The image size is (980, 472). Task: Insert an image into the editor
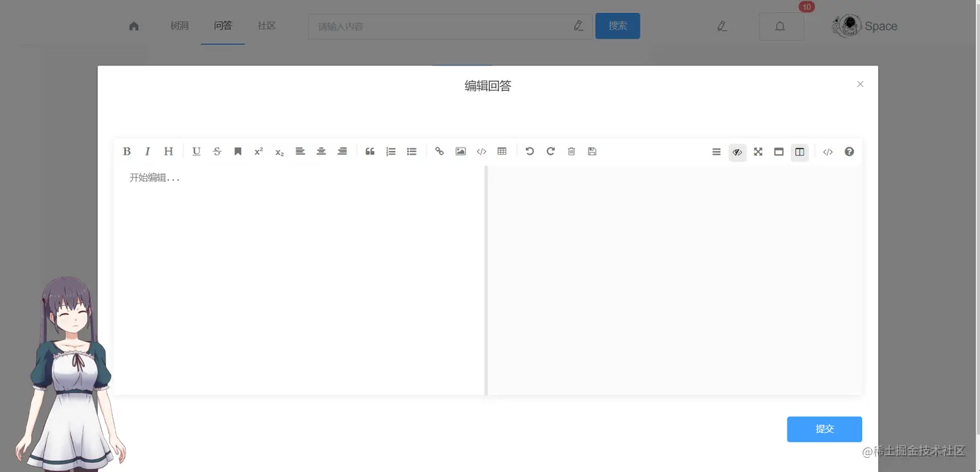pos(460,152)
